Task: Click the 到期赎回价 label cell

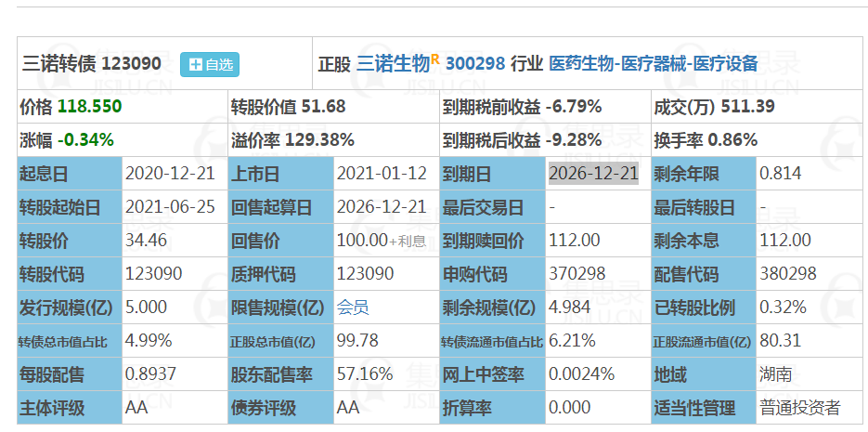Action: point(493,241)
